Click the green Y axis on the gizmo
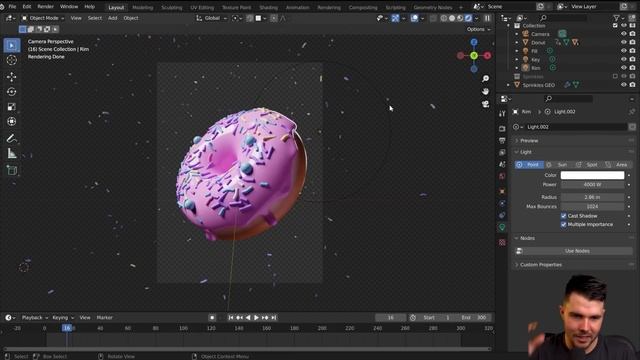Image resolution: width=640 pixels, height=360 pixels. pos(474,56)
